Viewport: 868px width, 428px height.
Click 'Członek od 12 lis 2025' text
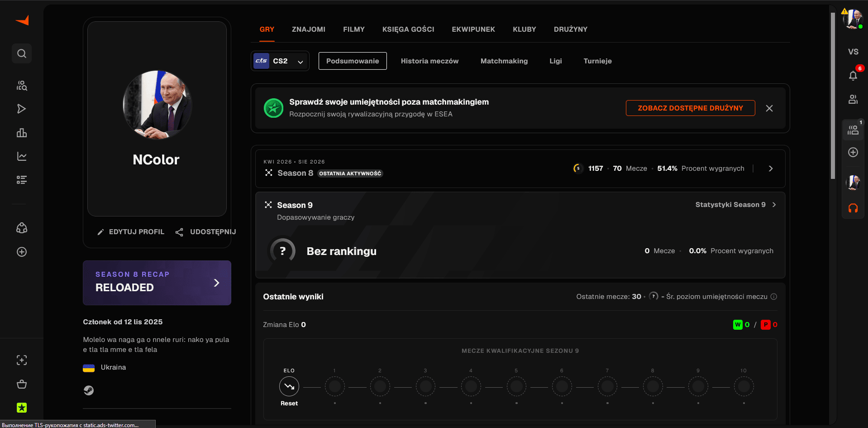(x=123, y=322)
